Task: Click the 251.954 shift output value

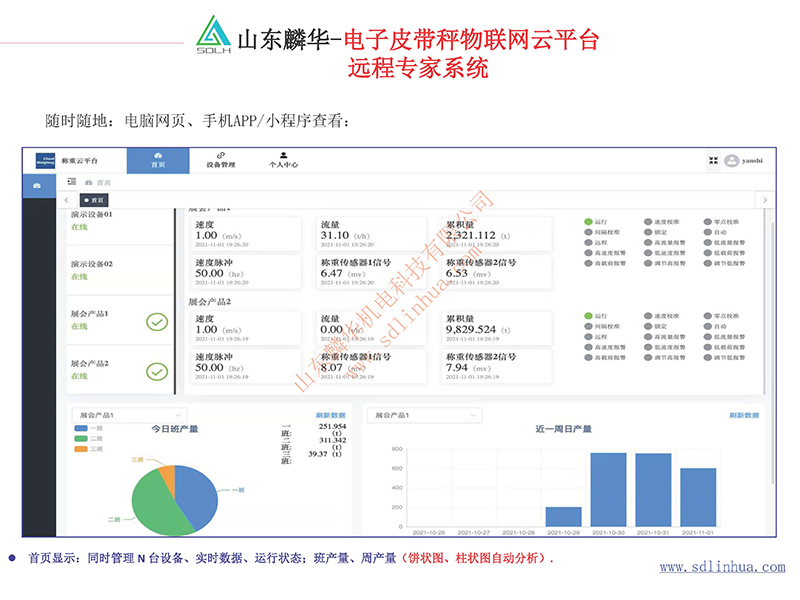Action: (x=332, y=427)
